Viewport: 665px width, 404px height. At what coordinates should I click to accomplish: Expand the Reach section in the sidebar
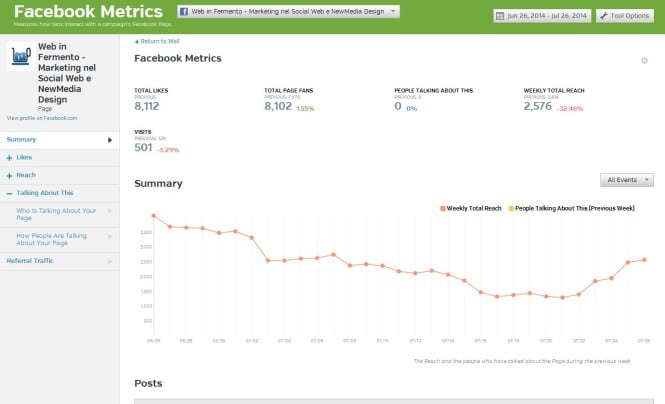pos(9,175)
